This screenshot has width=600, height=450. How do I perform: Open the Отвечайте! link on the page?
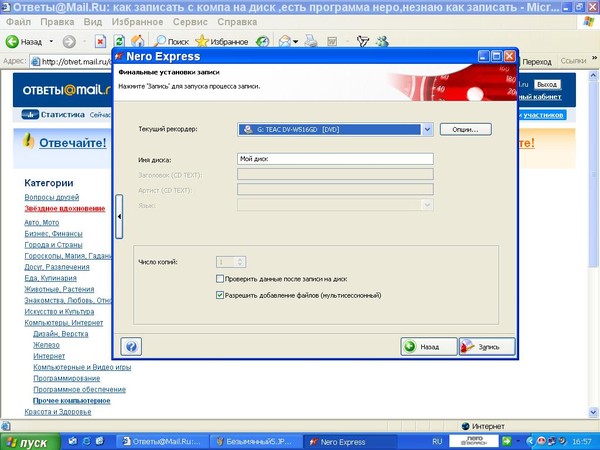pyautogui.click(x=73, y=142)
